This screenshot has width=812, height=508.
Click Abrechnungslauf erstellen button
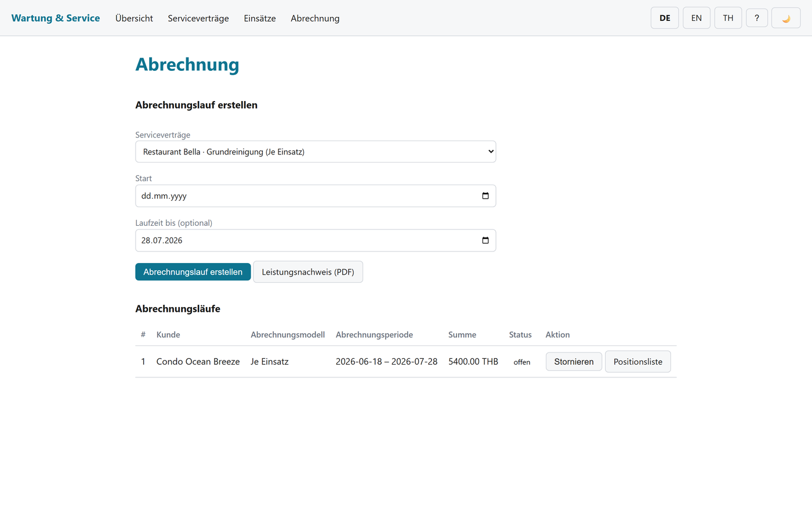(x=193, y=272)
